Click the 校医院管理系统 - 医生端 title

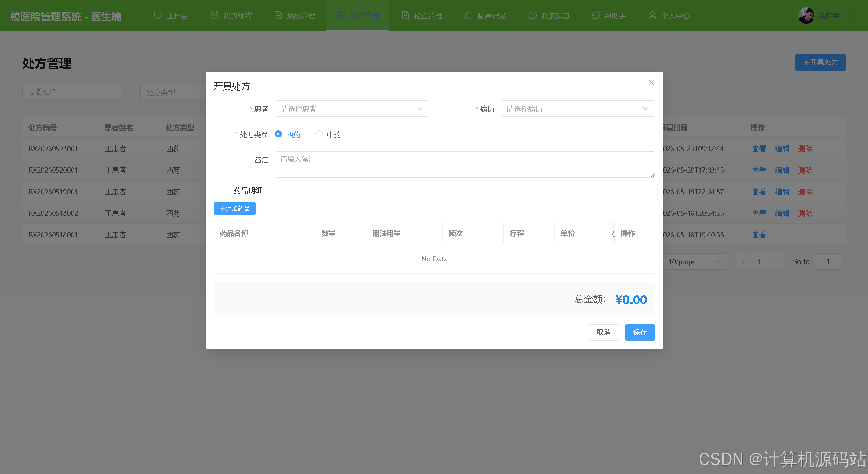coord(65,17)
